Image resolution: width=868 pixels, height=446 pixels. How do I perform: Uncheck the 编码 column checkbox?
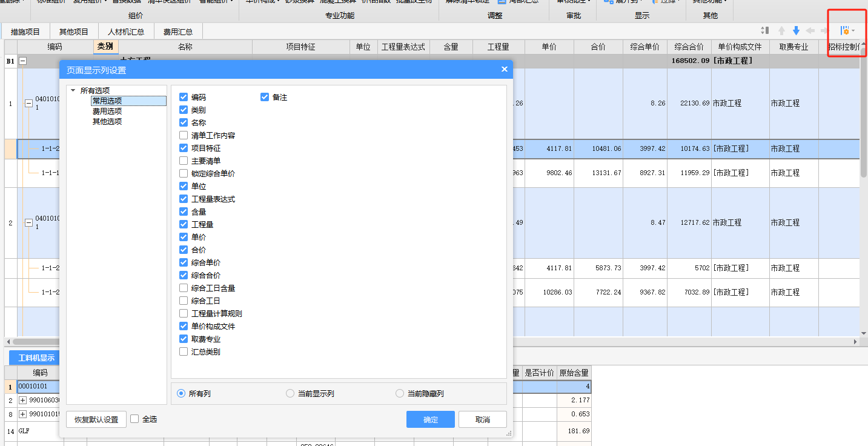pos(184,97)
